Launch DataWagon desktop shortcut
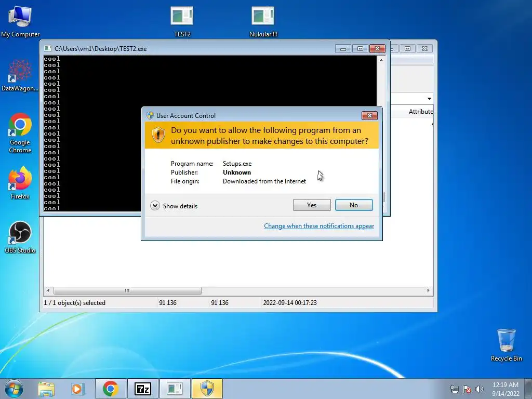 tap(20, 75)
